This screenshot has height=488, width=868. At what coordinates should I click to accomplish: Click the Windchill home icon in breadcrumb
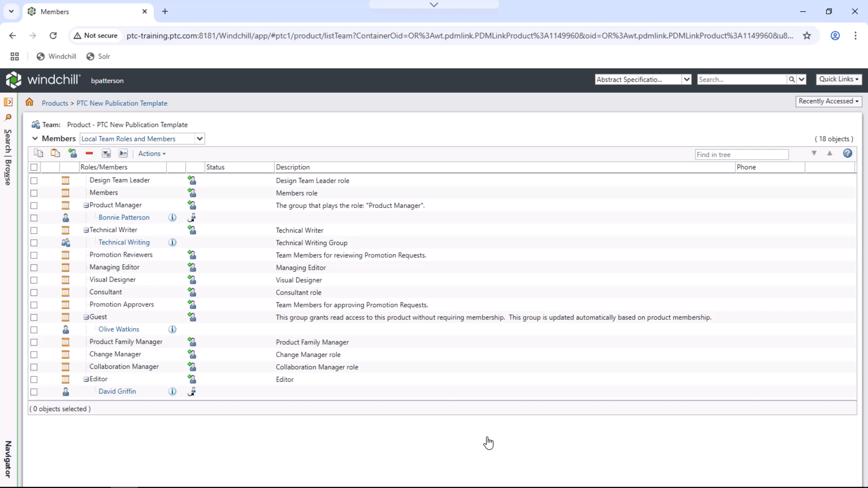(29, 102)
